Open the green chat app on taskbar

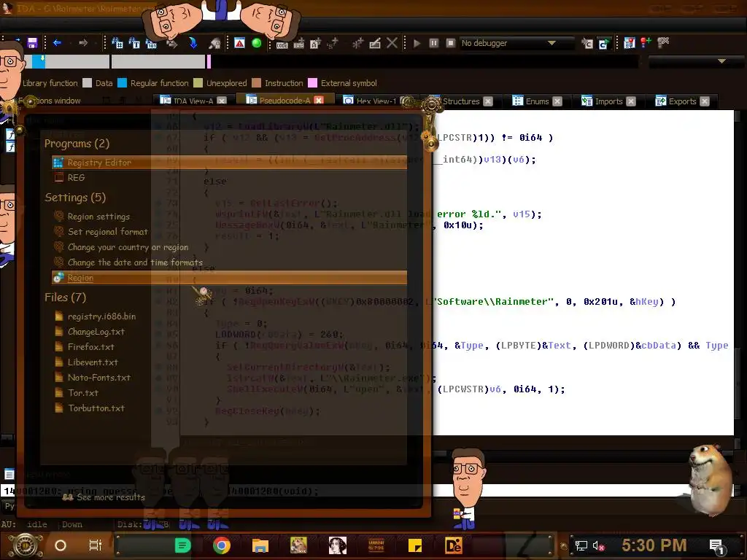[182, 545]
